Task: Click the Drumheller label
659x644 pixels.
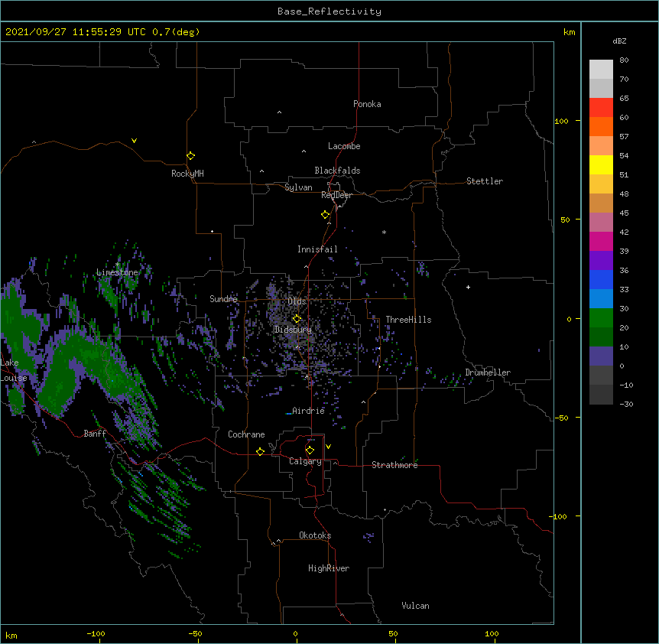Action: (488, 372)
